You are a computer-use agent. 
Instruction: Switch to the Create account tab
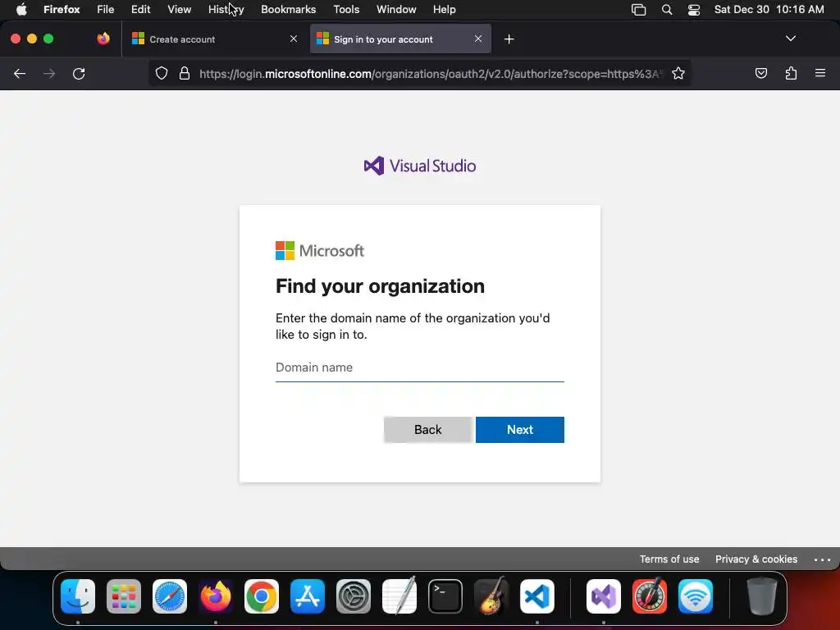(215, 39)
